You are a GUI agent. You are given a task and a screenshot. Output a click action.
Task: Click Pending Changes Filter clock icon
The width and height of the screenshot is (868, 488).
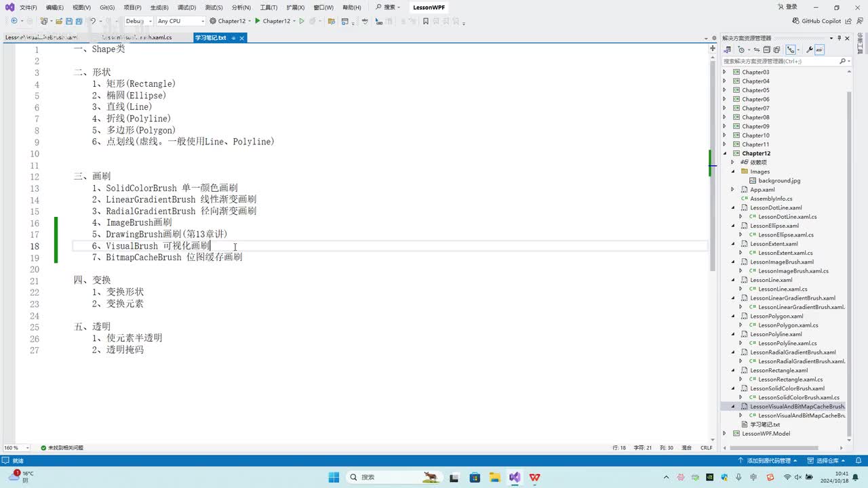pos(741,49)
